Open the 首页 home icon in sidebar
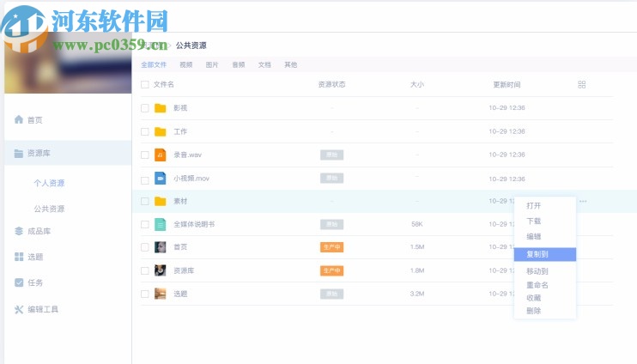Image resolution: width=637 pixels, height=364 pixels. [19, 119]
